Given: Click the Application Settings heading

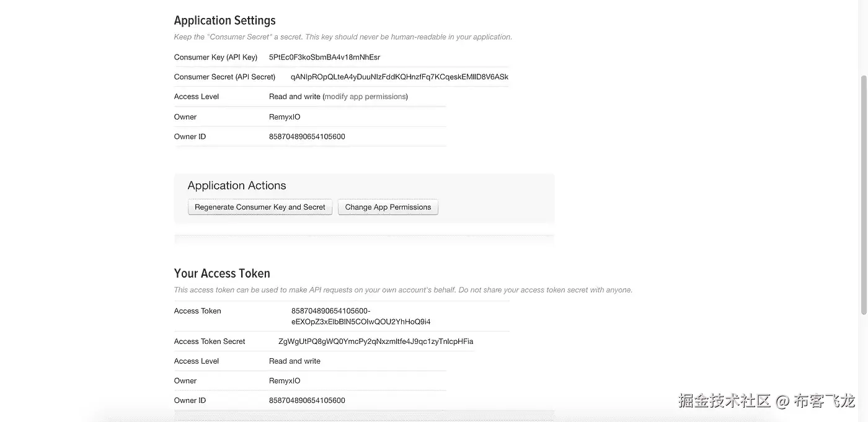Looking at the screenshot, I should (x=224, y=20).
